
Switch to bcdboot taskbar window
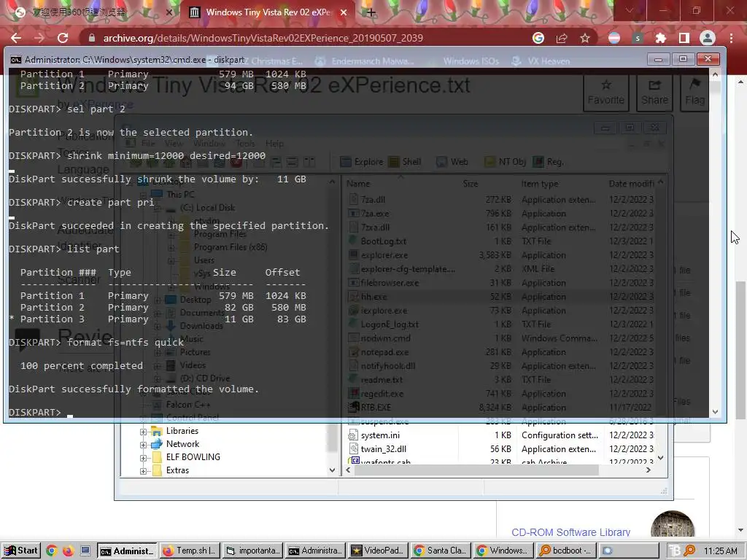tap(566, 551)
